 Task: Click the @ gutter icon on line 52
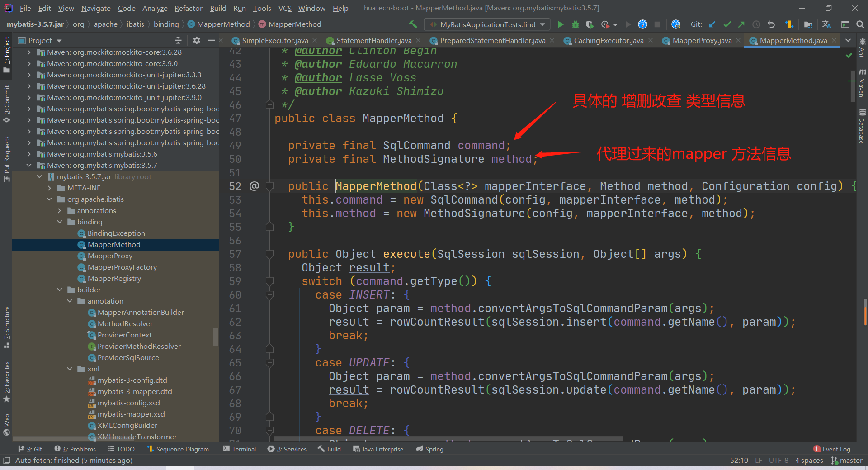(x=254, y=186)
